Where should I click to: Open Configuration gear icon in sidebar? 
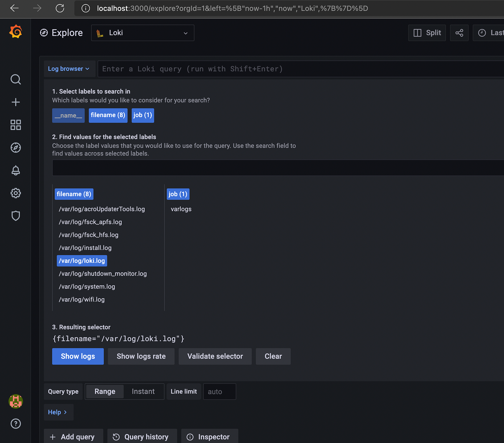[x=15, y=193]
